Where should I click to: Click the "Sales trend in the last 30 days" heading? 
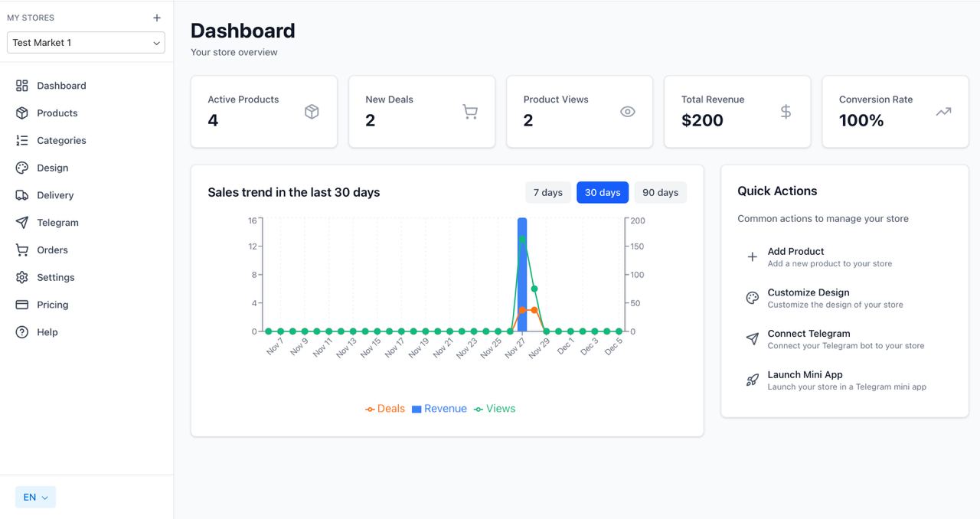click(294, 192)
